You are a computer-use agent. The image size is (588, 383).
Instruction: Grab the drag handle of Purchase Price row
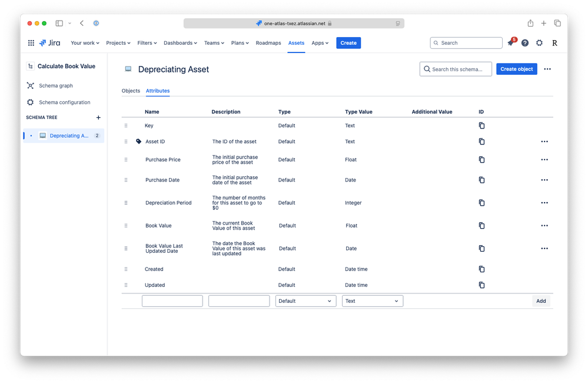126,160
